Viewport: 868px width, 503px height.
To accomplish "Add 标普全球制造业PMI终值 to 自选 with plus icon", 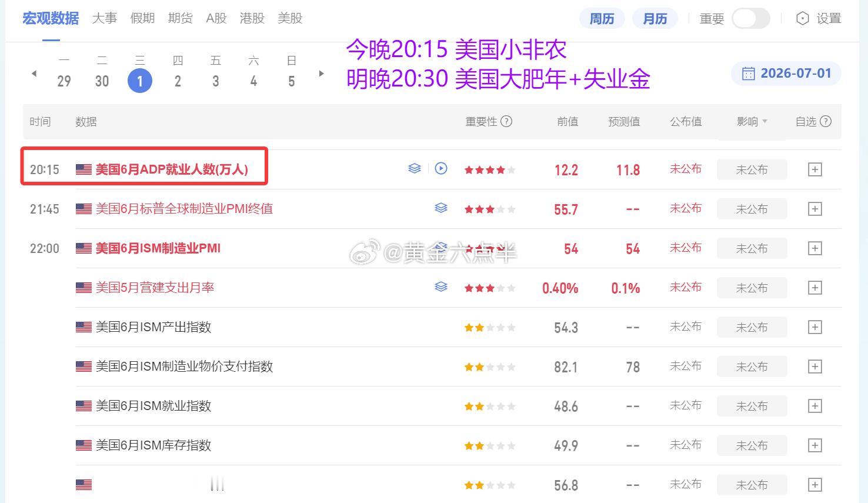I will tap(815, 209).
